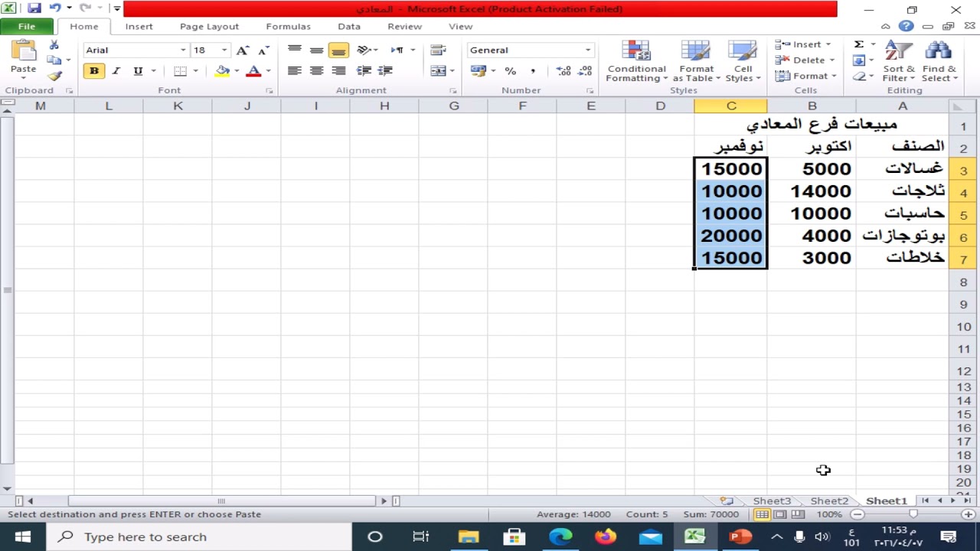Apply Percent Style format
The height and width of the screenshot is (551, 980).
coord(510,70)
